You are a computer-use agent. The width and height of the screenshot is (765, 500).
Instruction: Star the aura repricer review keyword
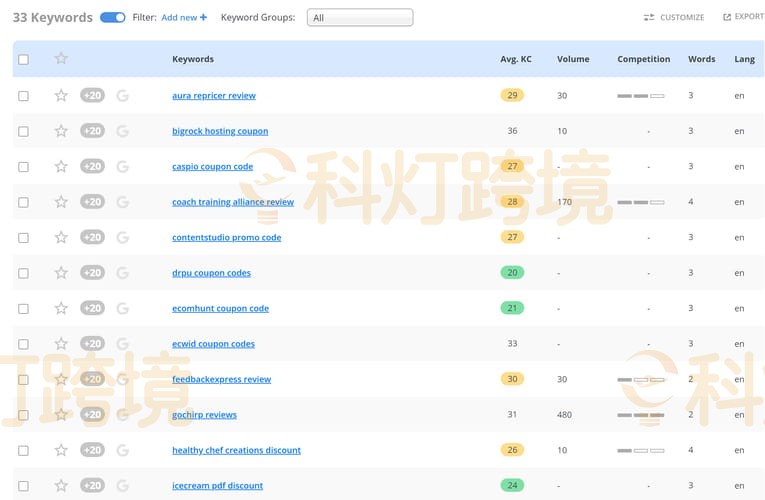tap(61, 96)
